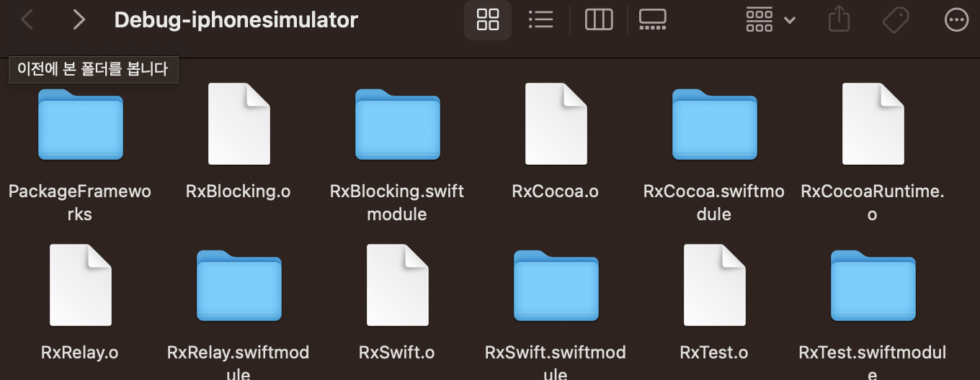Select the RxBlocking.o file icon
This screenshot has height=380, width=980.
click(x=239, y=124)
